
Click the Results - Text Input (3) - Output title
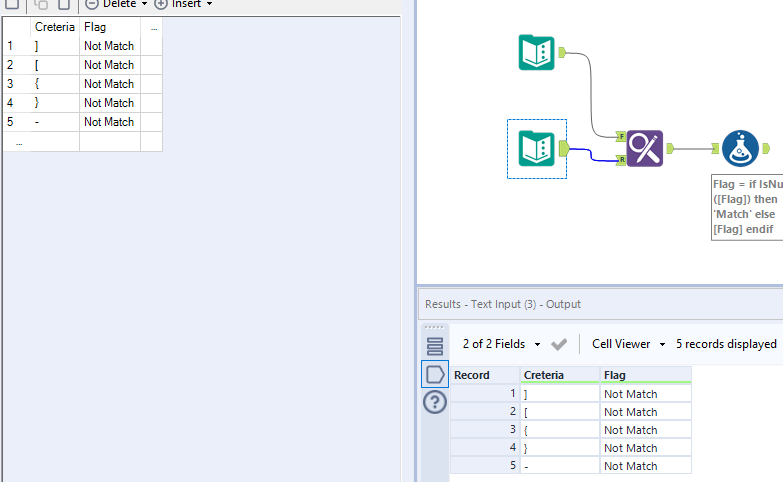click(x=503, y=304)
